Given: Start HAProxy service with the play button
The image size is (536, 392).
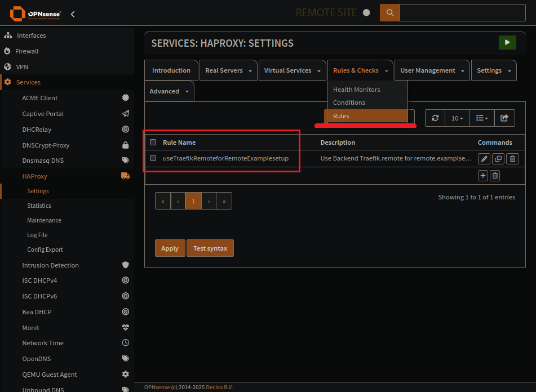Looking at the screenshot, I should tap(507, 43).
